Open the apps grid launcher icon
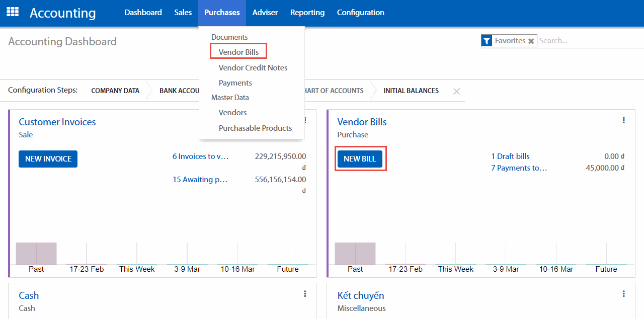Image resolution: width=644 pixels, height=319 pixels. coord(13,12)
